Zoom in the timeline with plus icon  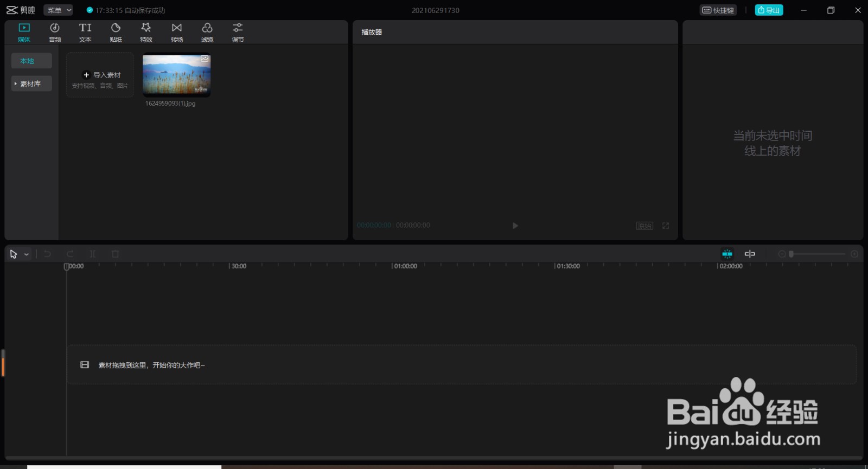[854, 254]
